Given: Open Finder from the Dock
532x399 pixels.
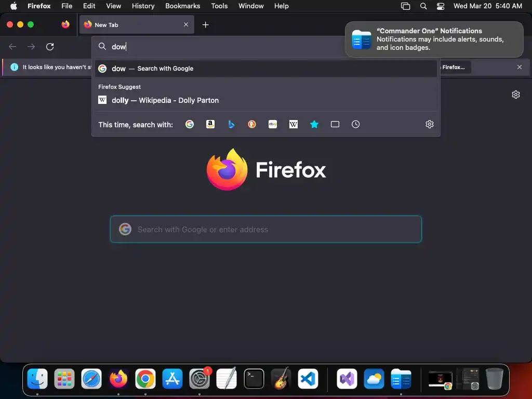Looking at the screenshot, I should click(x=37, y=379).
